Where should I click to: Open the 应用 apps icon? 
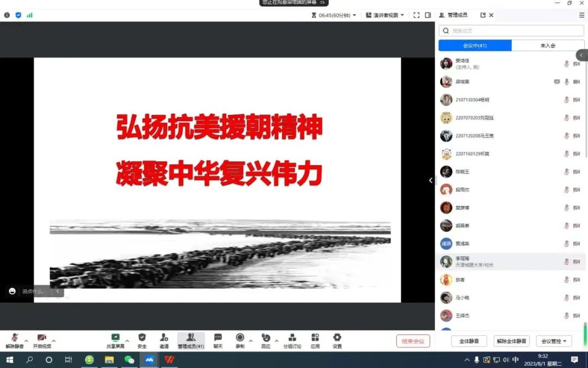click(315, 338)
